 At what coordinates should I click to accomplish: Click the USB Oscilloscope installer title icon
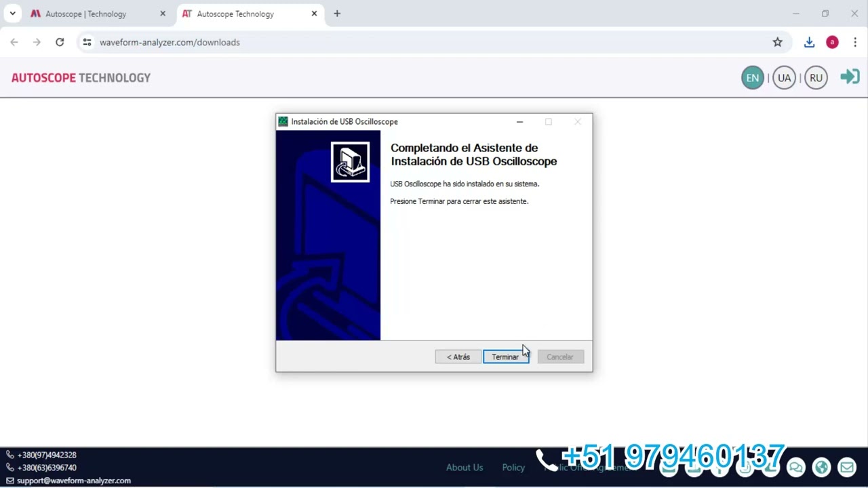coord(283,122)
